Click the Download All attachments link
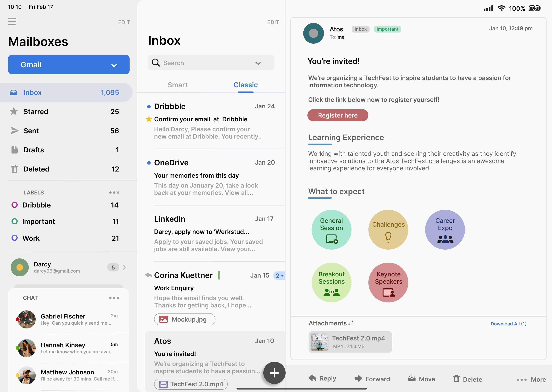This screenshot has width=552, height=392. coord(508,324)
